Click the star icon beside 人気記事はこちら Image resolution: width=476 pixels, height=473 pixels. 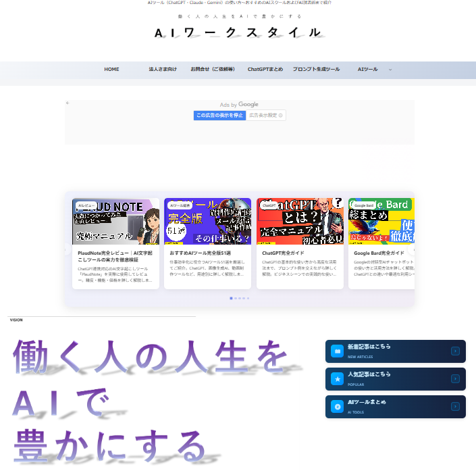click(337, 379)
